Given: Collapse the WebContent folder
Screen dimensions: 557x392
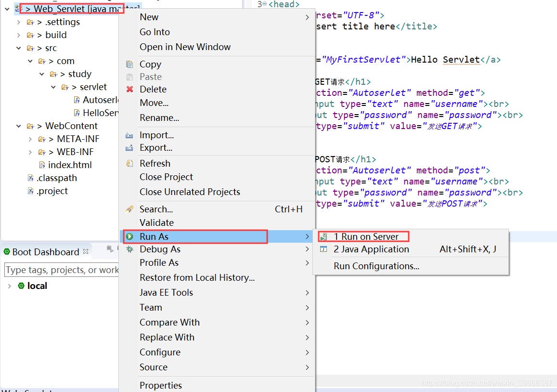Looking at the screenshot, I should 18,126.
